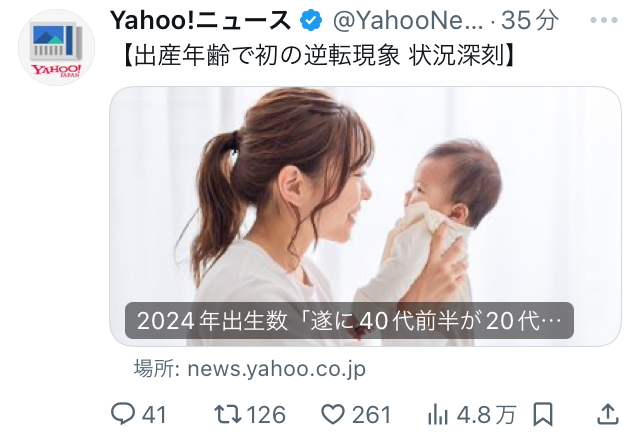Open the Yahoo! Japan profile avatar
Viewport: 640px width, 436px height.
pyautogui.click(x=56, y=48)
